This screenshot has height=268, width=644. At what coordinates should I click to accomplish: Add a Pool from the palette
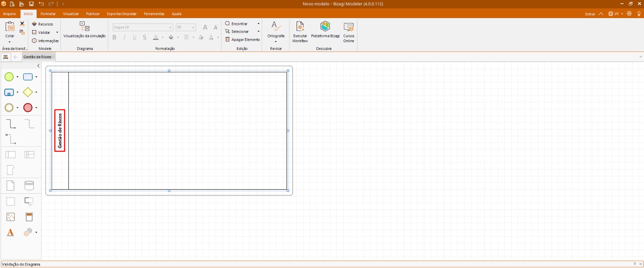pyautogui.click(x=10, y=155)
